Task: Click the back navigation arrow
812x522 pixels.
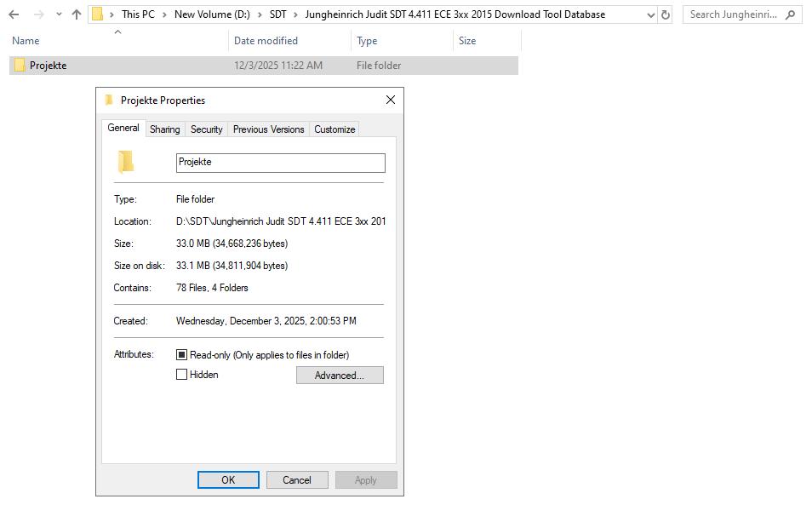Action: click(13, 14)
